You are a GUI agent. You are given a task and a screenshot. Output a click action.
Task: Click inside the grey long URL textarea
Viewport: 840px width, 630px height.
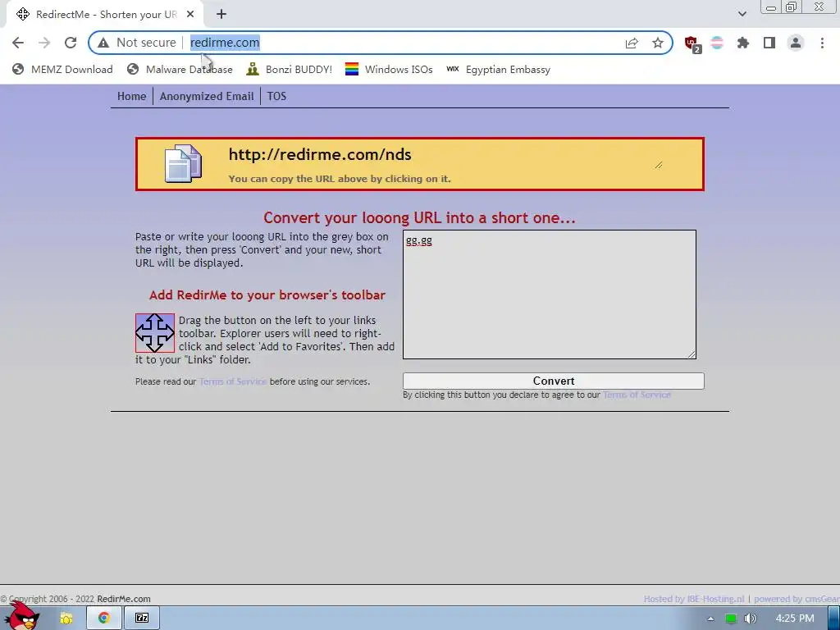click(x=549, y=294)
